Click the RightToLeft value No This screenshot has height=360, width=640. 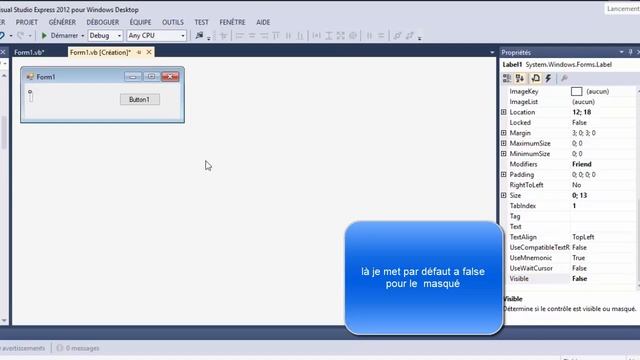576,185
